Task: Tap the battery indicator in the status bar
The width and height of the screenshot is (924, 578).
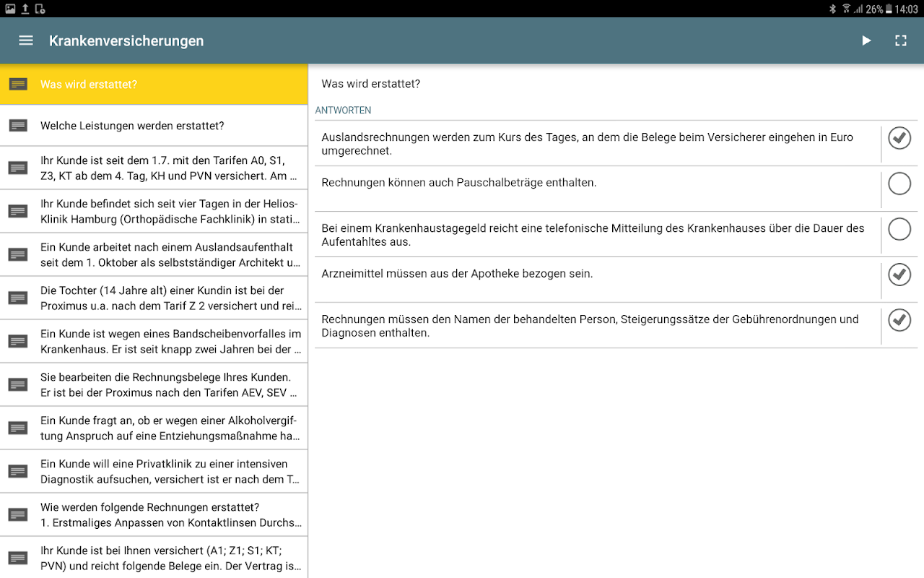Action: pyautogui.click(x=889, y=9)
